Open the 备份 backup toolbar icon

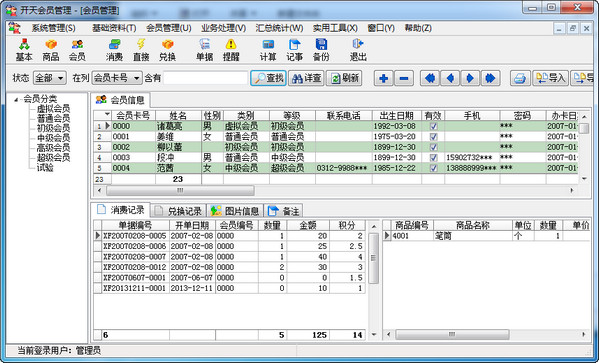coord(321,50)
